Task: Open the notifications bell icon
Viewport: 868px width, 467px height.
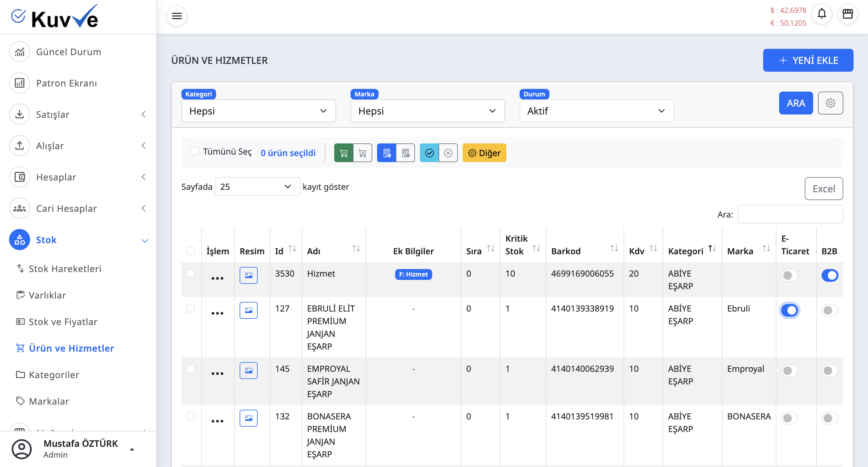Action: point(822,14)
